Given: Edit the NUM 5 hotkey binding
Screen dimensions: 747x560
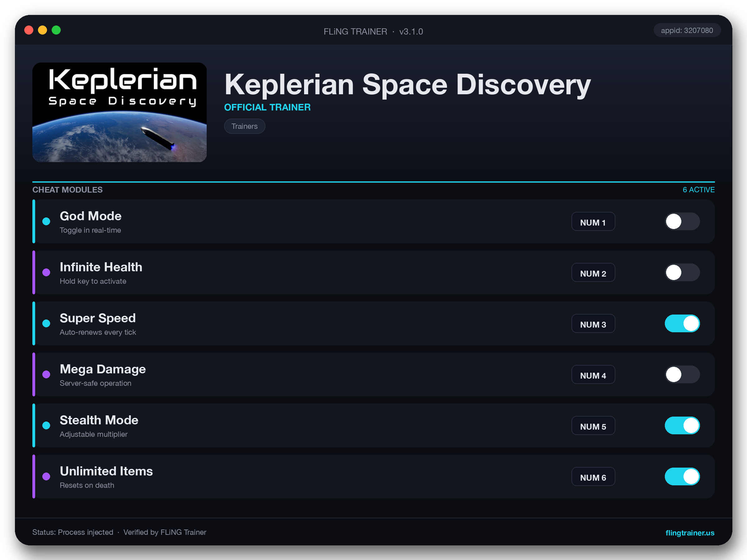Looking at the screenshot, I should (x=593, y=425).
